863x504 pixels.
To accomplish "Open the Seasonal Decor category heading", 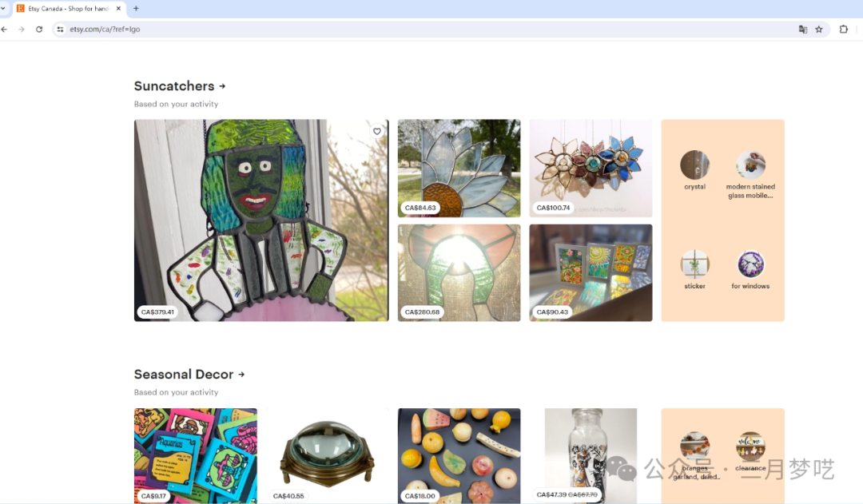I will pos(189,374).
